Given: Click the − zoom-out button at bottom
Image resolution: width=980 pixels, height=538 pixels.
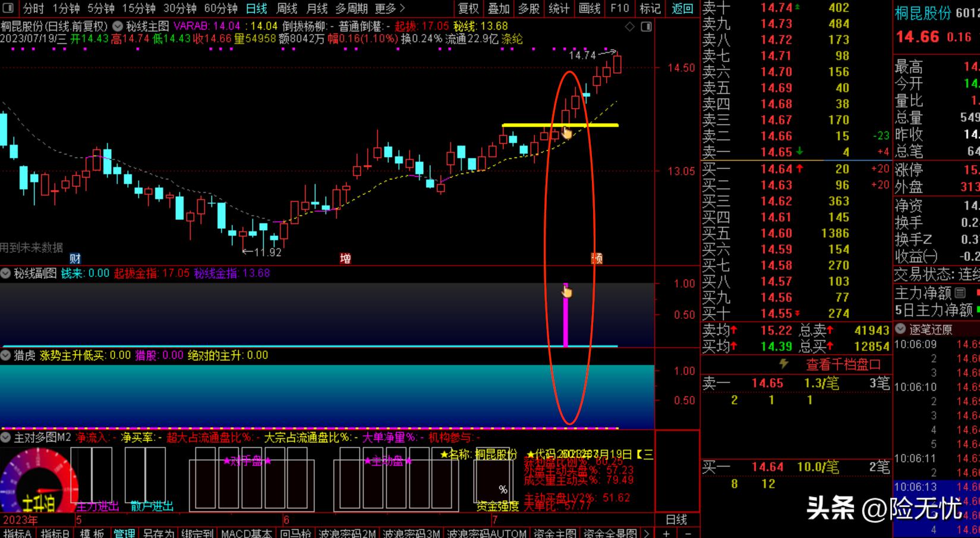Looking at the screenshot, I should point(688,533).
